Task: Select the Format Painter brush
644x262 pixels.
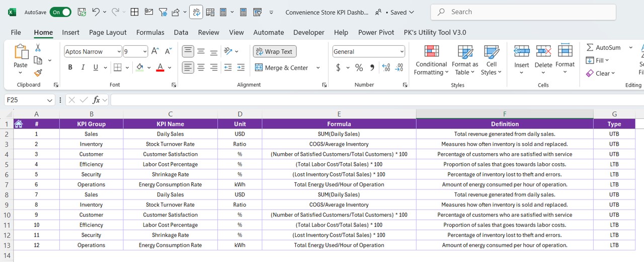Action: pos(38,73)
